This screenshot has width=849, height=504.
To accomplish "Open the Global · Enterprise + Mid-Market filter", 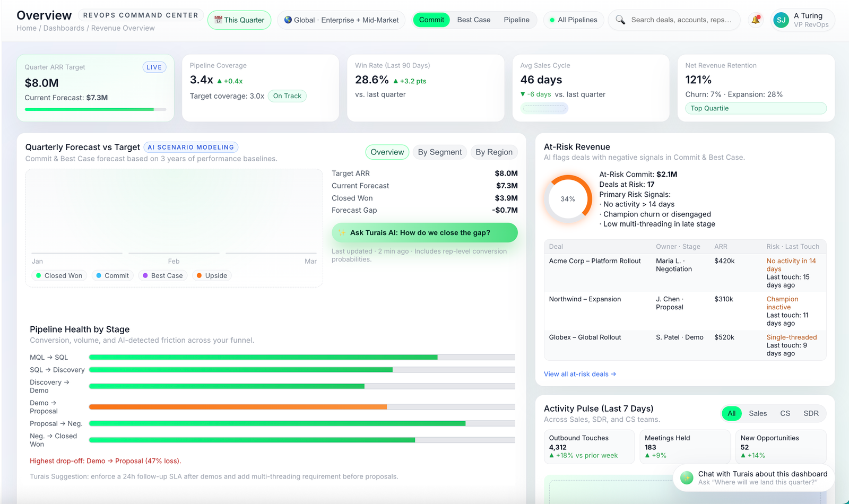I will point(341,20).
